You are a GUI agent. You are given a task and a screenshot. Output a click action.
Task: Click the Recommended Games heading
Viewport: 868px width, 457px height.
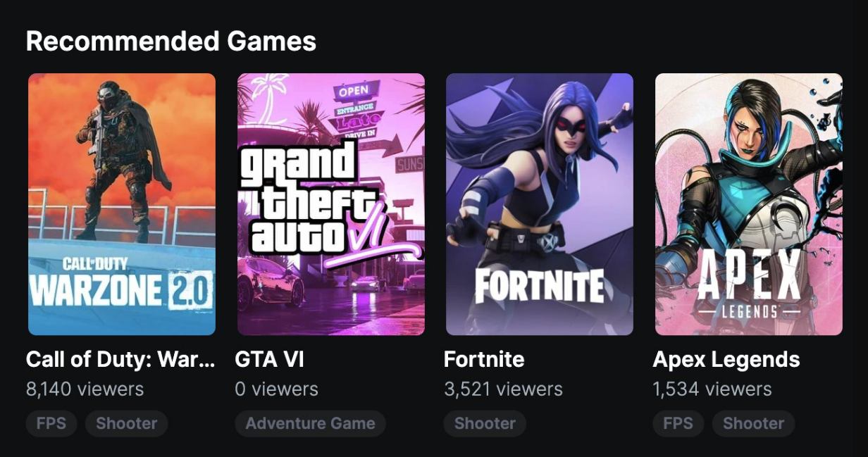[171, 41]
